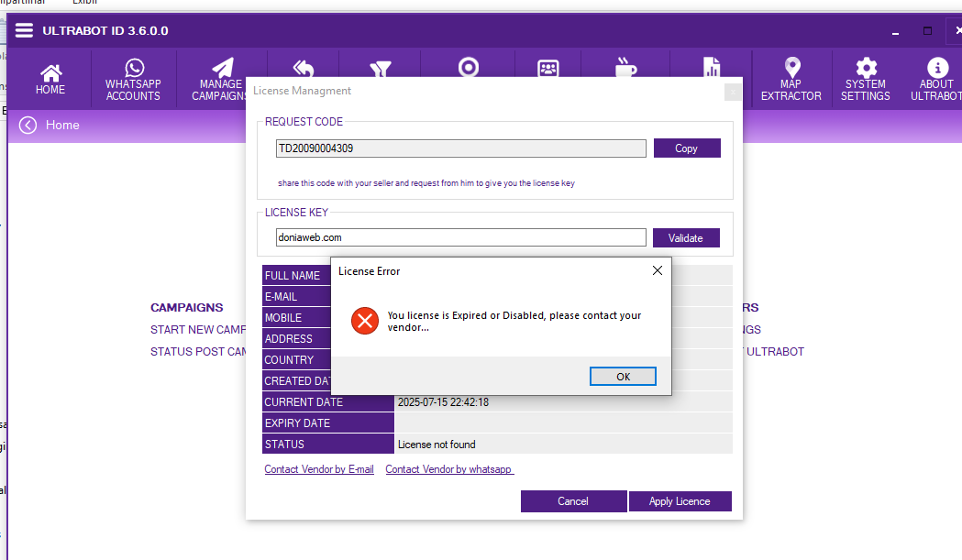Click the request code text field

tap(460, 148)
